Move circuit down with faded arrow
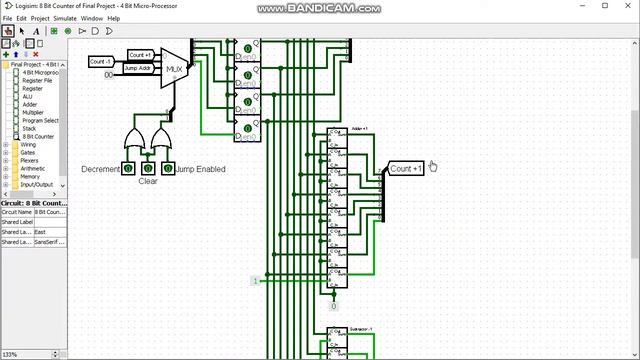This screenshot has width=640, height=360. coord(26,54)
